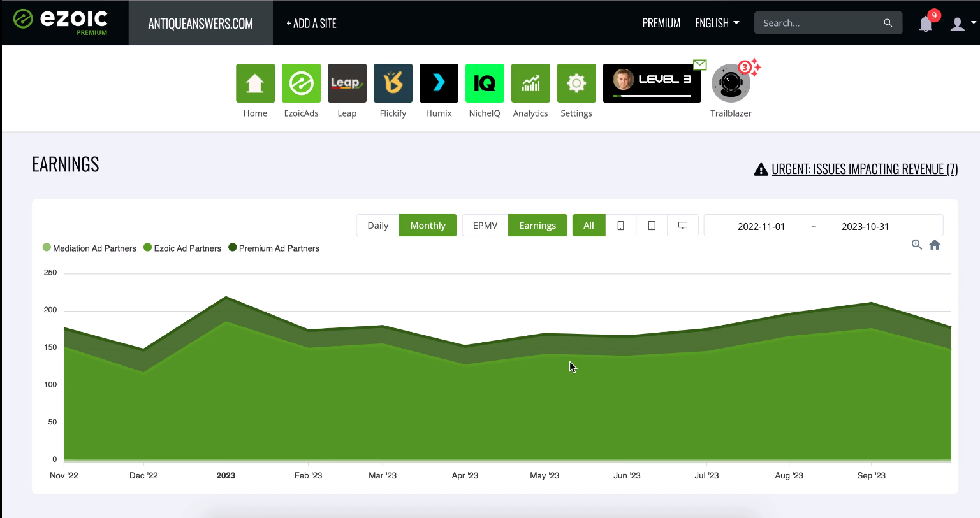Open the Settings gear icon
The height and width of the screenshot is (518, 980).
pyautogui.click(x=576, y=83)
